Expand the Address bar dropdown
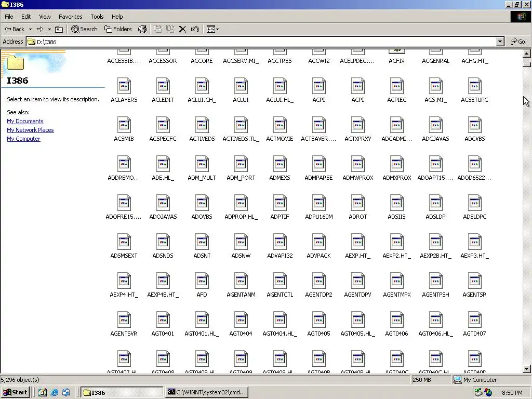Image resolution: width=532 pixels, height=399 pixels. click(x=500, y=42)
